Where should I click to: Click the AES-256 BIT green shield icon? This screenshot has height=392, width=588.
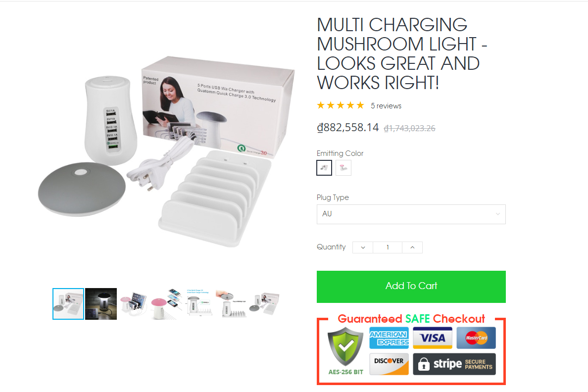[345, 346]
